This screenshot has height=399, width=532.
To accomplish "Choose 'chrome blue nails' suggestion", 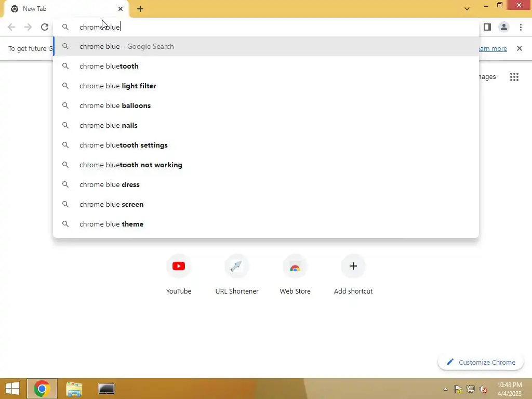I will point(266,125).
